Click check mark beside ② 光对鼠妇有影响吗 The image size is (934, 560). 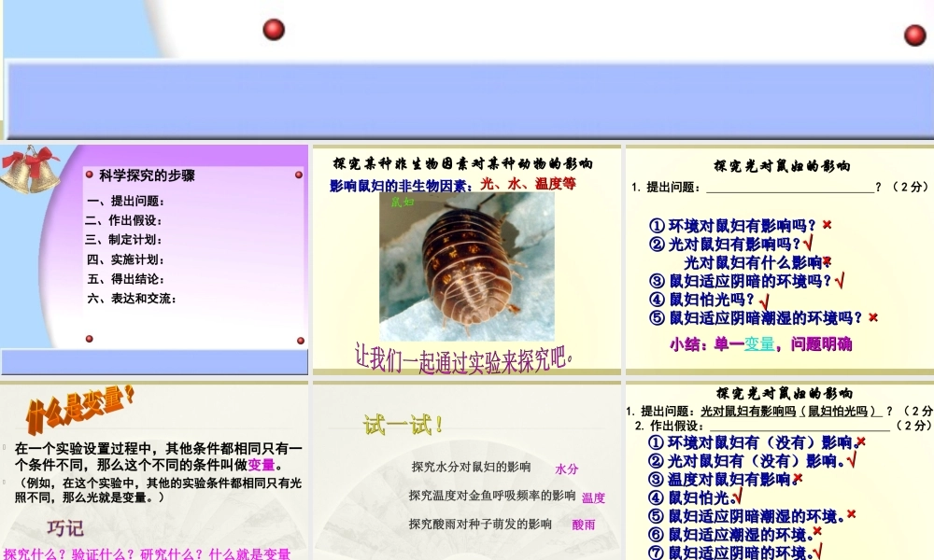pos(808,243)
